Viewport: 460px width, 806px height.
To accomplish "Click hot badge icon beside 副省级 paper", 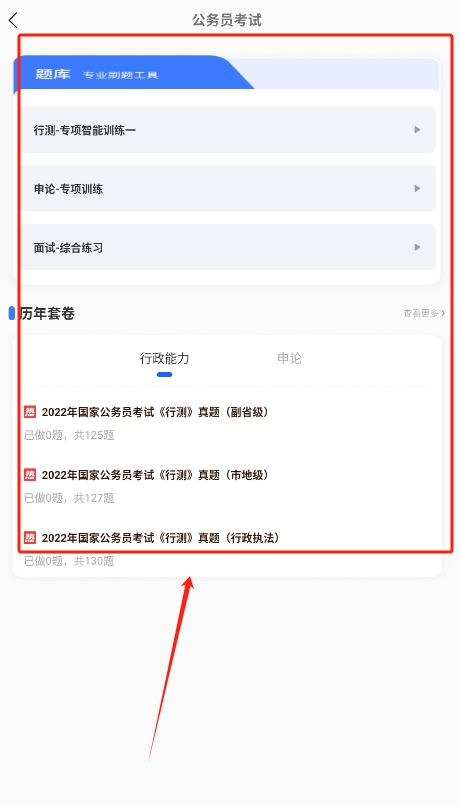I will tap(30, 412).
